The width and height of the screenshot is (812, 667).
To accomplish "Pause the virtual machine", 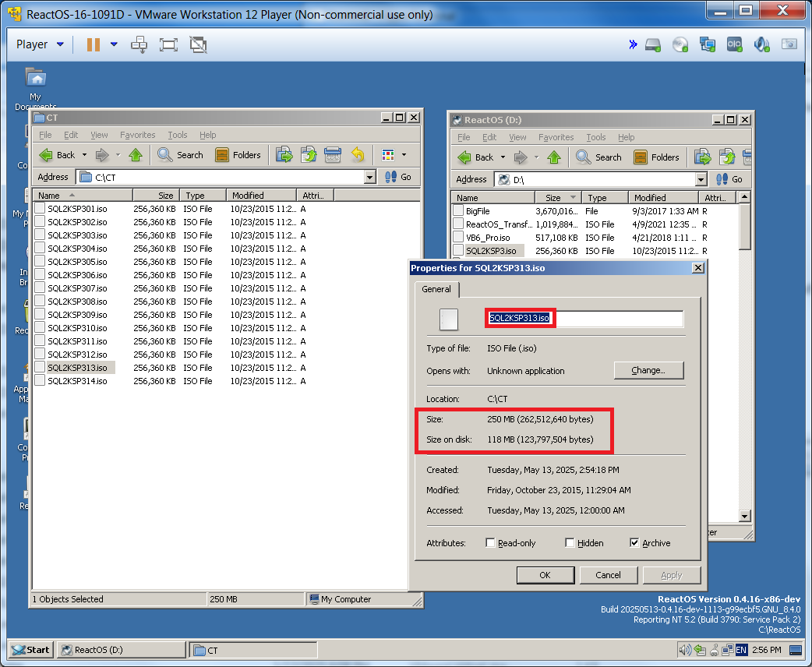I will pyautogui.click(x=94, y=44).
